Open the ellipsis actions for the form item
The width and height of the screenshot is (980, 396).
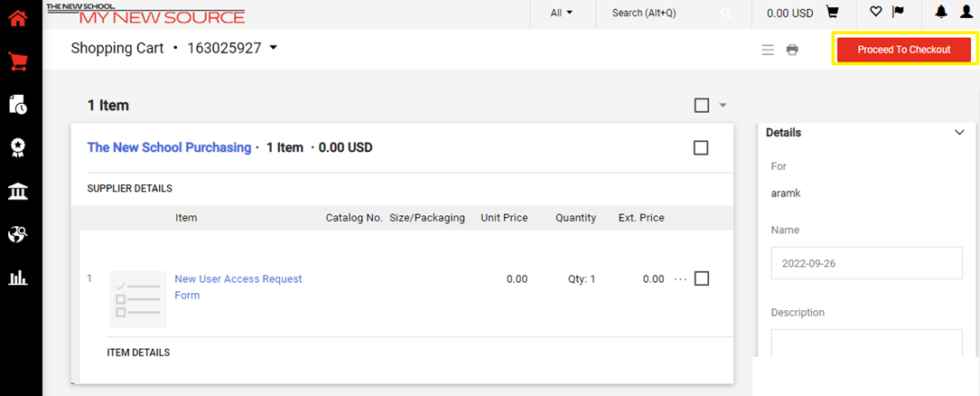click(681, 279)
